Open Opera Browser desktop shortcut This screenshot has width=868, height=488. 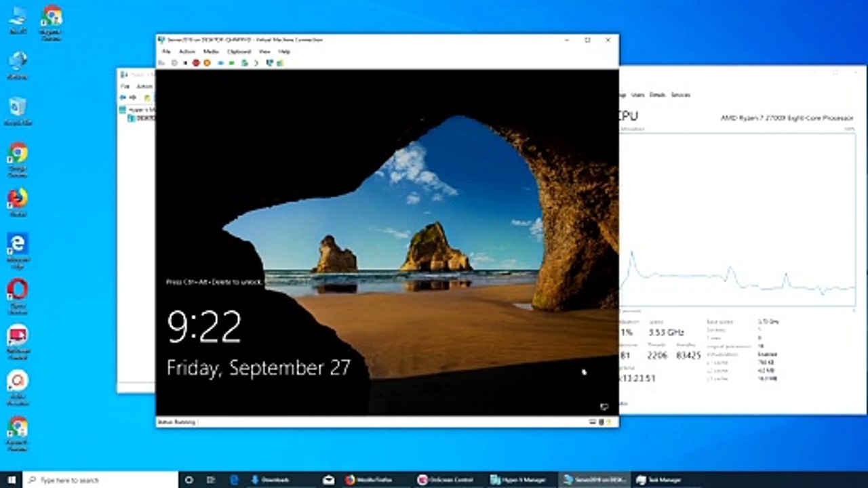click(18, 296)
